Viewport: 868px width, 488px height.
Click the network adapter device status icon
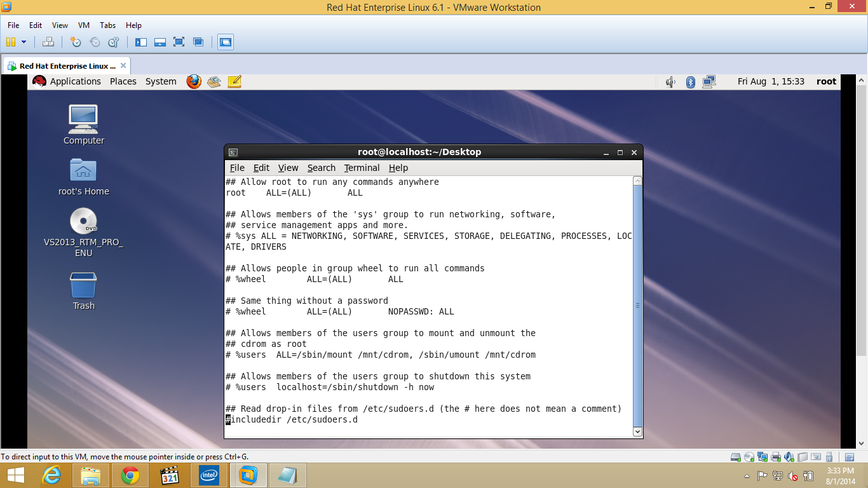point(762,457)
